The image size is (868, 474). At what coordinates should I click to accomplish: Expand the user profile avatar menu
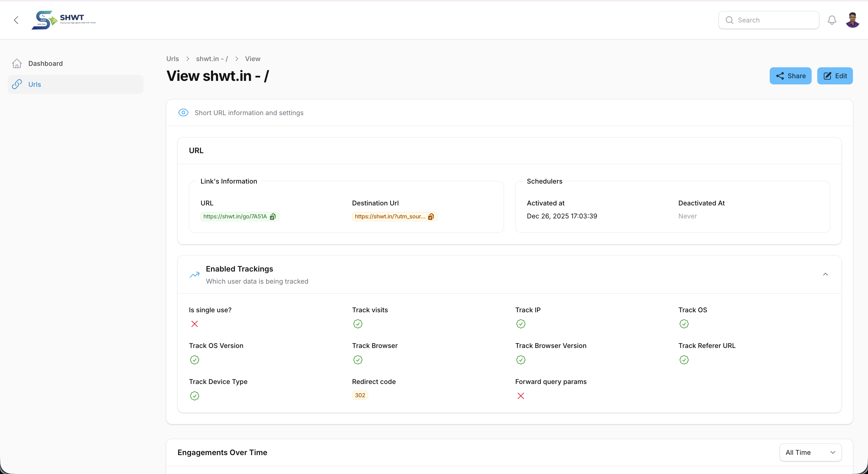pos(852,20)
